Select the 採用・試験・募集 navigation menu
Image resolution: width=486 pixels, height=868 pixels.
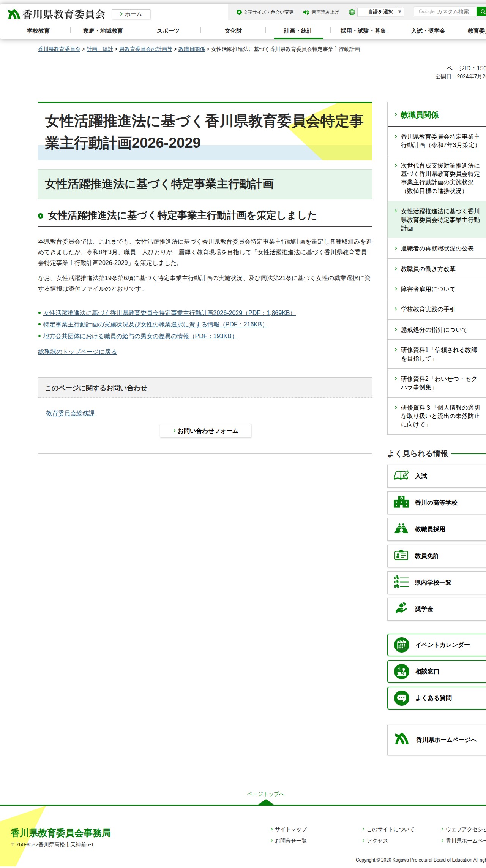tap(363, 31)
